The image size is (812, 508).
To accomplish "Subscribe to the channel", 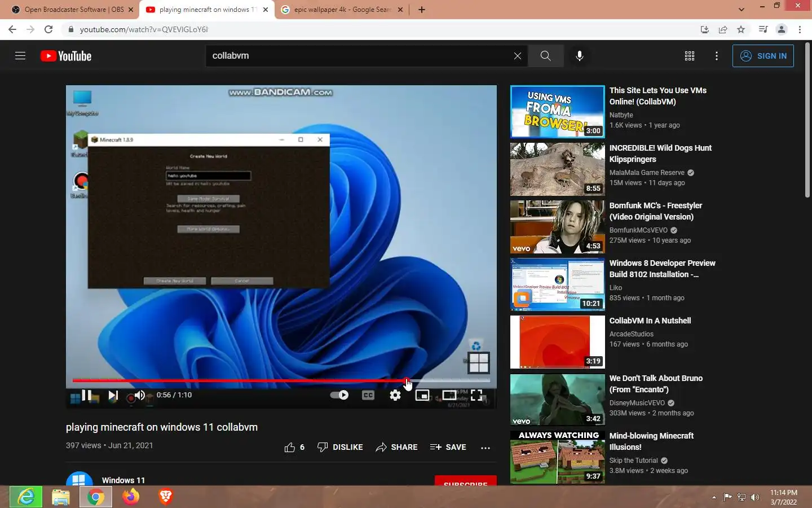I will tap(466, 481).
